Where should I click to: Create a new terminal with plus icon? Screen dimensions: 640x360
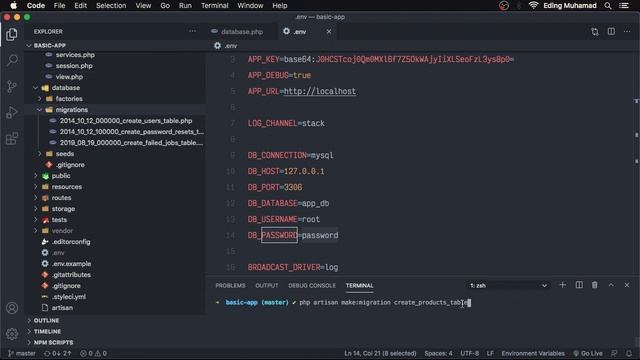click(562, 285)
